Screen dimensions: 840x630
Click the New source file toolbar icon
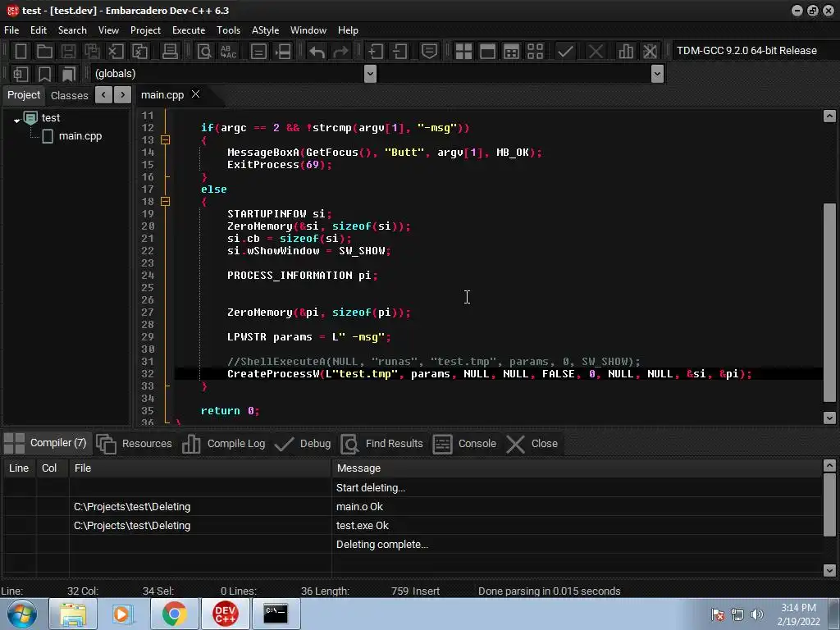pyautogui.click(x=21, y=52)
